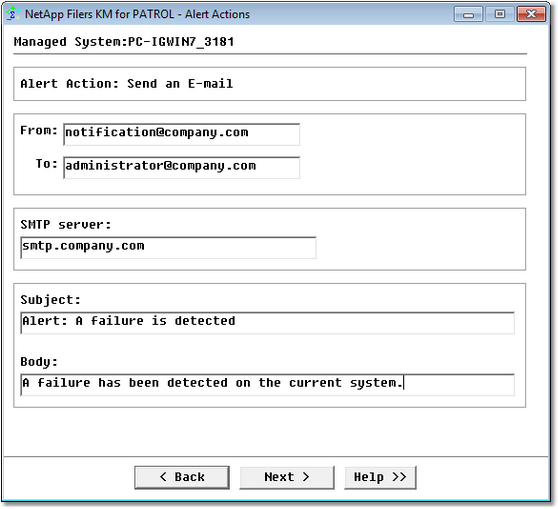
Task: Click the 'From:' label
Action: (39, 130)
